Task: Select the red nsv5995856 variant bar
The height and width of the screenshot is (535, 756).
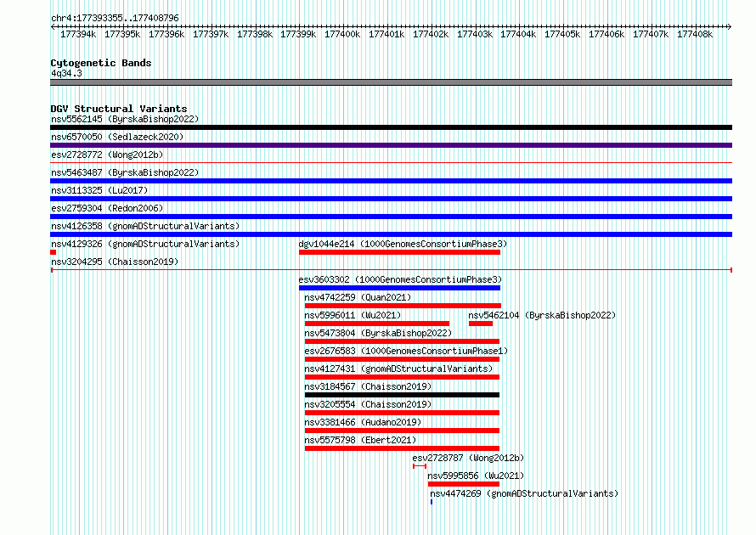Action: pos(463,484)
